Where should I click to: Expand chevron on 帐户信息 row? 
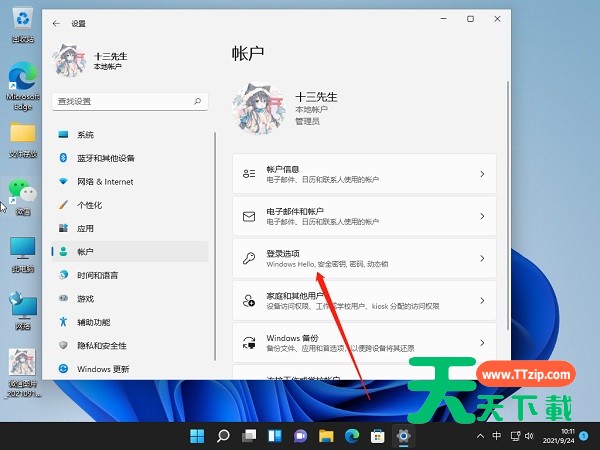click(482, 174)
